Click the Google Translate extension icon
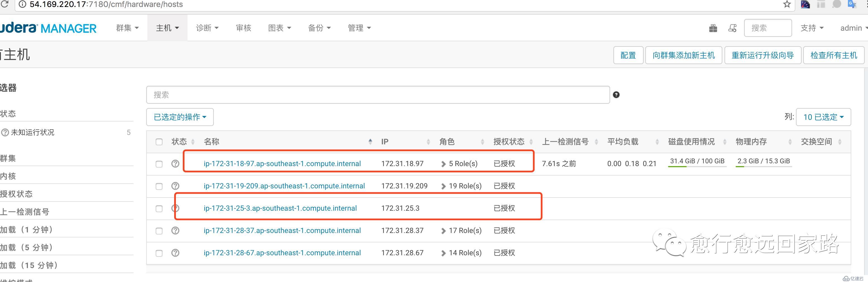The height and width of the screenshot is (282, 868). 852,4
